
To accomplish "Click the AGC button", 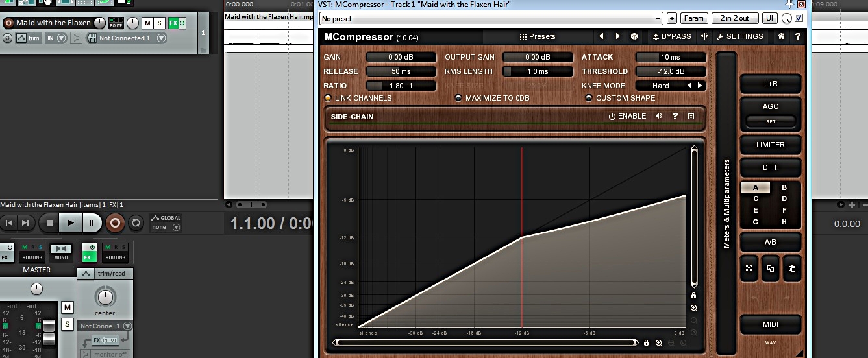I will (771, 106).
